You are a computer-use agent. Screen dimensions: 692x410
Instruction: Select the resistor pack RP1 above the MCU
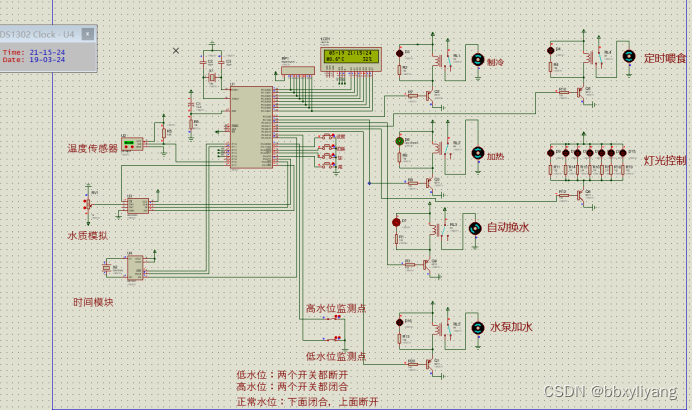[x=298, y=71]
